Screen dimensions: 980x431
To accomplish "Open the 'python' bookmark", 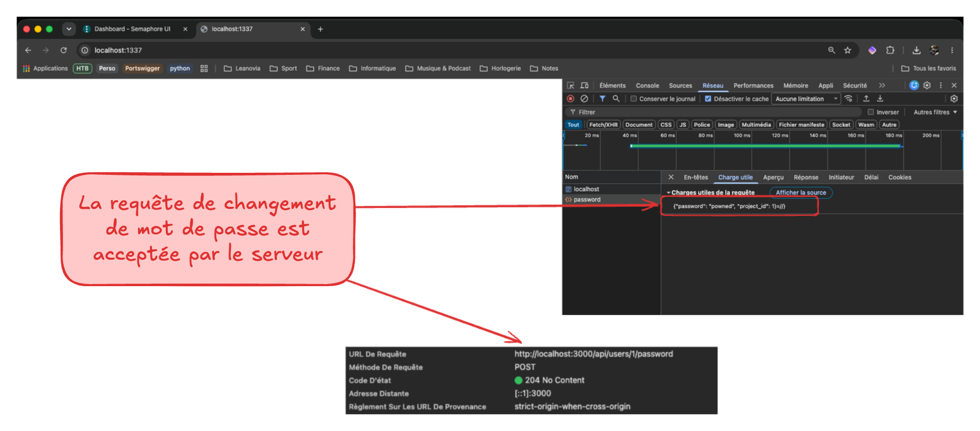I will tap(180, 69).
